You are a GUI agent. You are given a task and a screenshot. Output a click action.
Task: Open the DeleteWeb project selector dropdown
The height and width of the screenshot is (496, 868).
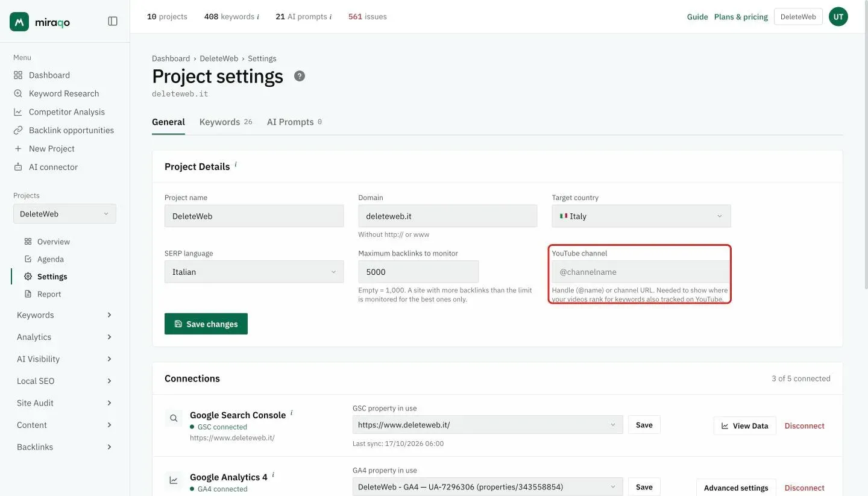click(x=64, y=214)
